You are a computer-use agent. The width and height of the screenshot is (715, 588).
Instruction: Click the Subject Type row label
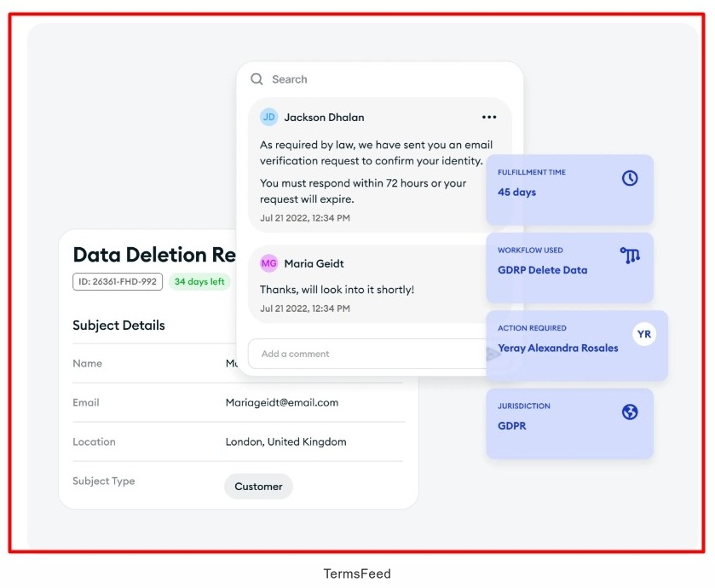tap(104, 481)
